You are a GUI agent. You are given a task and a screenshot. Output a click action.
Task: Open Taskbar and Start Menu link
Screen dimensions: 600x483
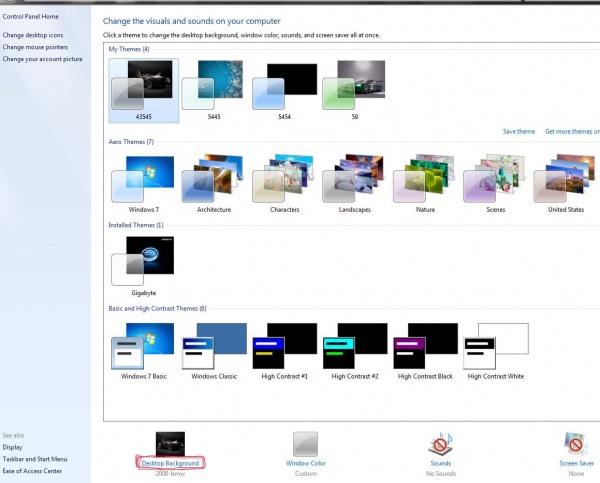click(x=35, y=459)
